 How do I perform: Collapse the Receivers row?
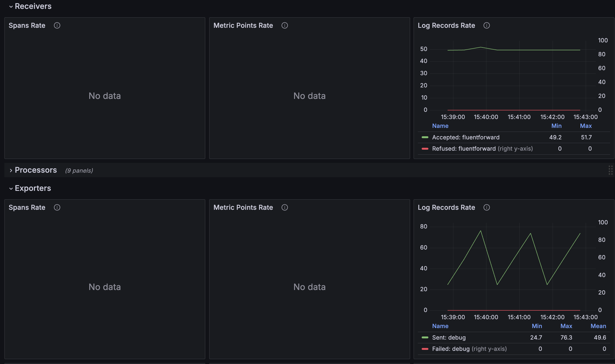[11, 7]
